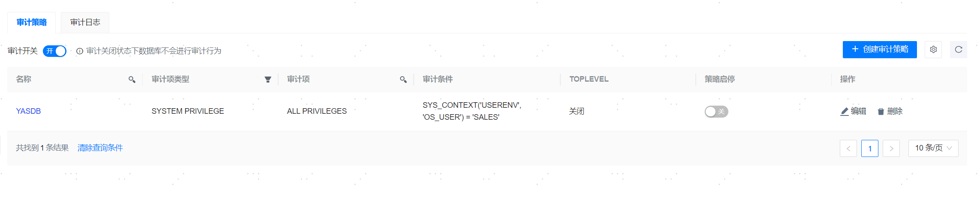Expand the 10 条/页 page size dropdown
Viewport: 980px width, 201px height.
click(933, 148)
